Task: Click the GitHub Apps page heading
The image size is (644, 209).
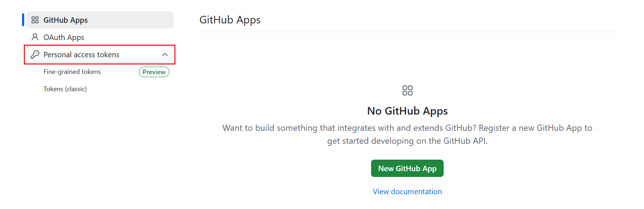Action: [230, 20]
